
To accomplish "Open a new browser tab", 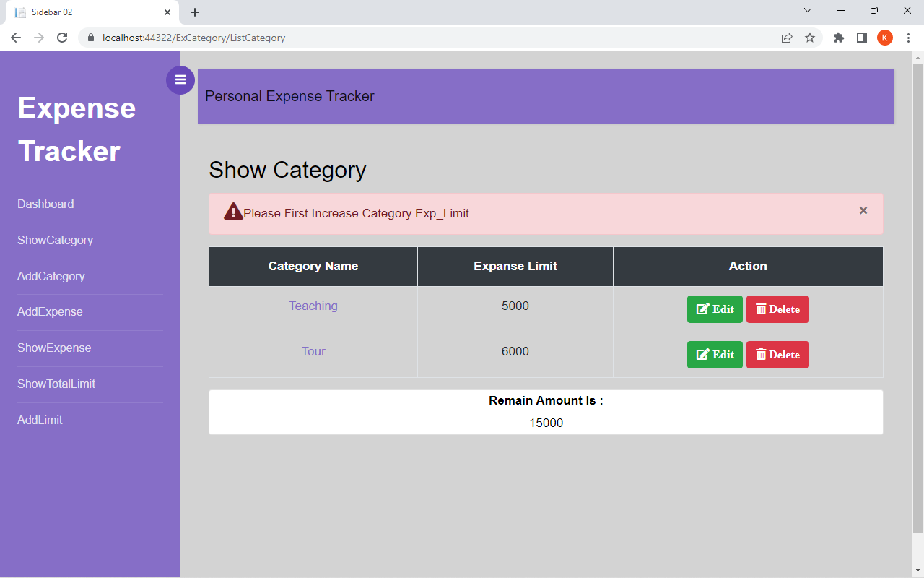I will [195, 12].
